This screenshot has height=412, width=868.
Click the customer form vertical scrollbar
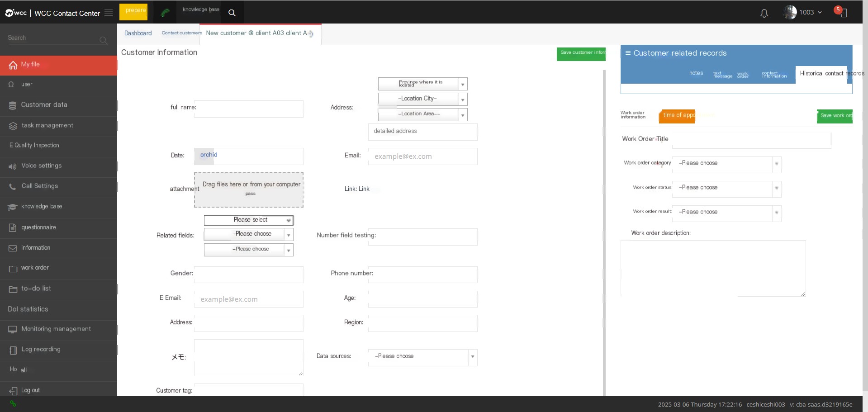(604, 233)
